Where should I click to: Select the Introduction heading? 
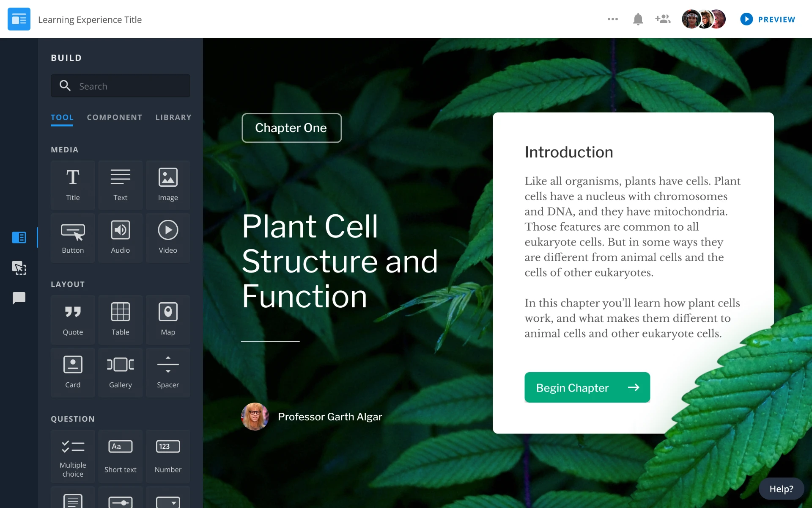pyautogui.click(x=569, y=152)
